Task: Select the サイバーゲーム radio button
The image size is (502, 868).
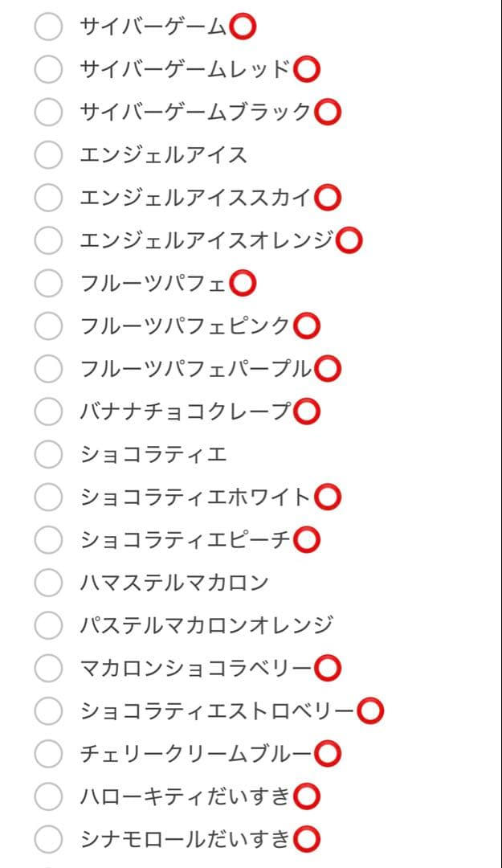Action: (x=48, y=26)
